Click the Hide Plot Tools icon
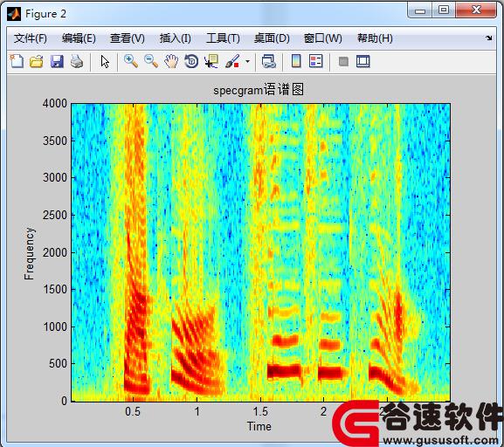Image resolution: width=504 pixels, height=447 pixels. click(343, 61)
